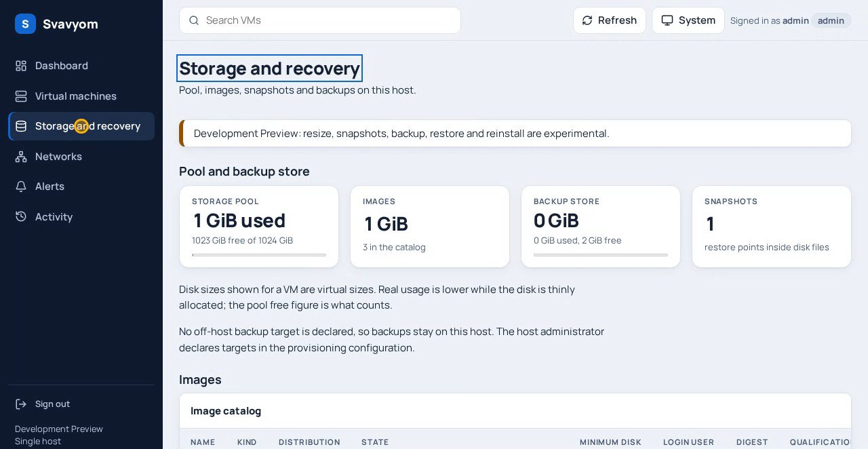Open the Networks section
The height and width of the screenshot is (449, 868).
click(x=81, y=157)
